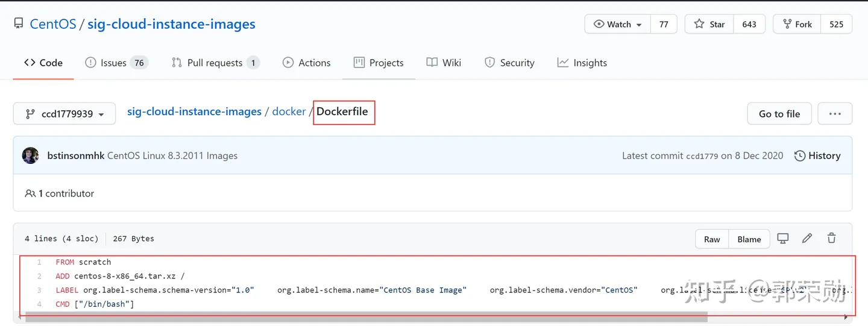Image resolution: width=868 pixels, height=326 pixels.
Task: Open bstinsonmhk user profile link
Action: coord(76,155)
